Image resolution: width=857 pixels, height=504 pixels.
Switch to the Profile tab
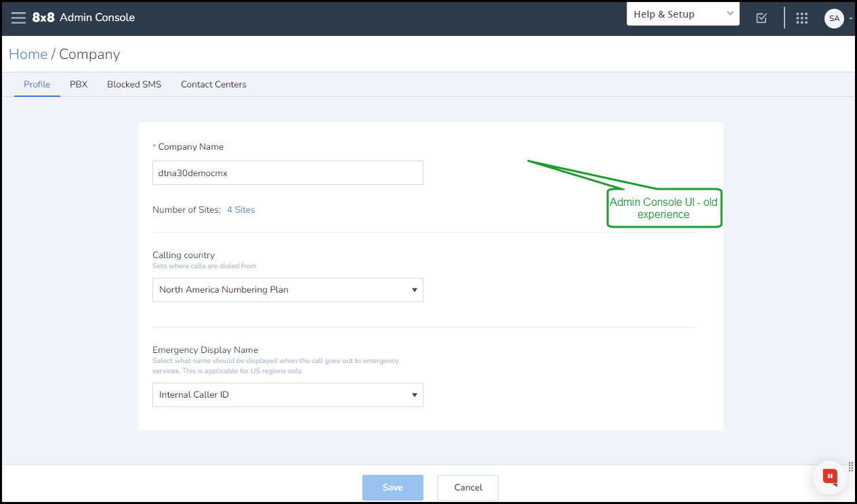coord(37,85)
